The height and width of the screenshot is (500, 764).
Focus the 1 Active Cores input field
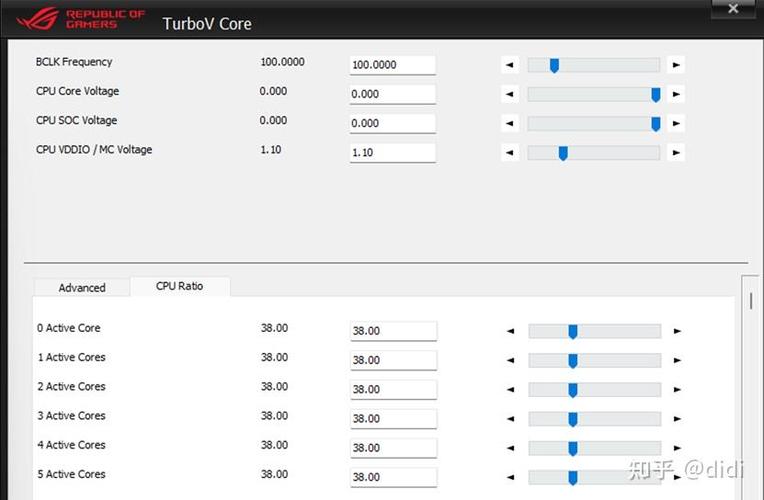pyautogui.click(x=393, y=360)
